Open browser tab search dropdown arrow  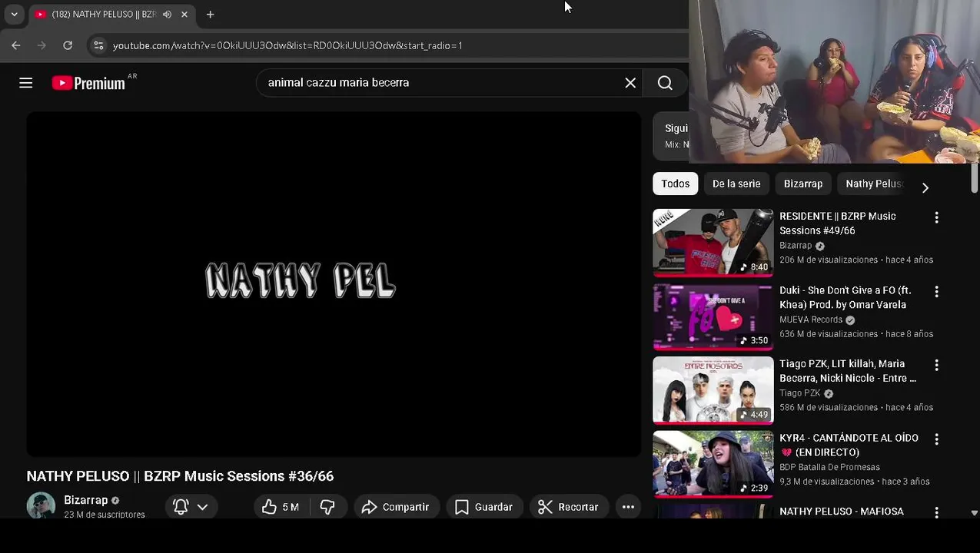tap(14, 14)
